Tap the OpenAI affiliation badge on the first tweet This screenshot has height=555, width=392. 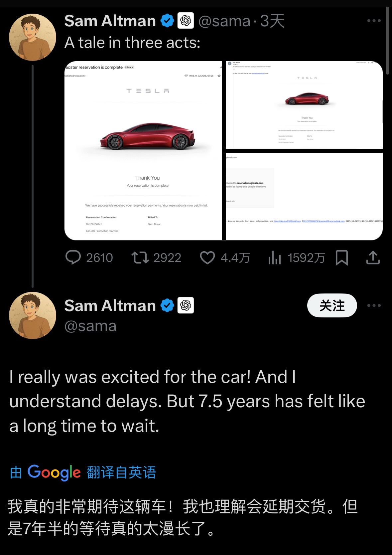coord(186,21)
